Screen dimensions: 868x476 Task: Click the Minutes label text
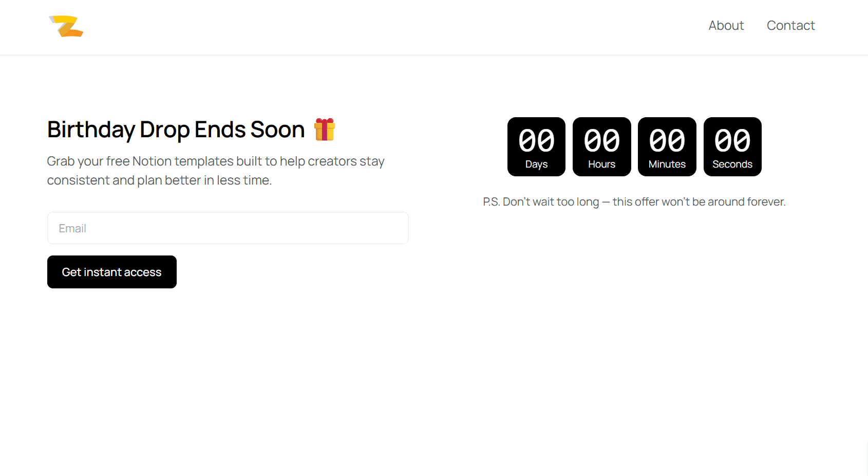[x=667, y=164]
